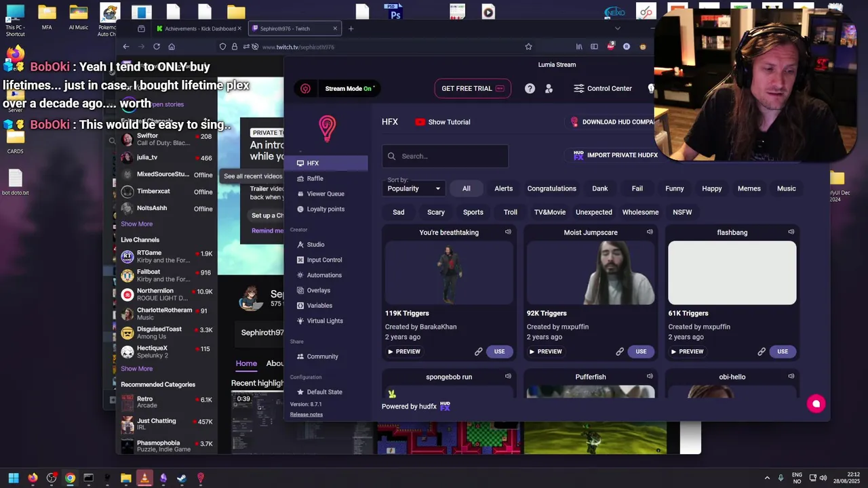Preview the flashbang effect
The height and width of the screenshot is (488, 868).
[x=688, y=352]
